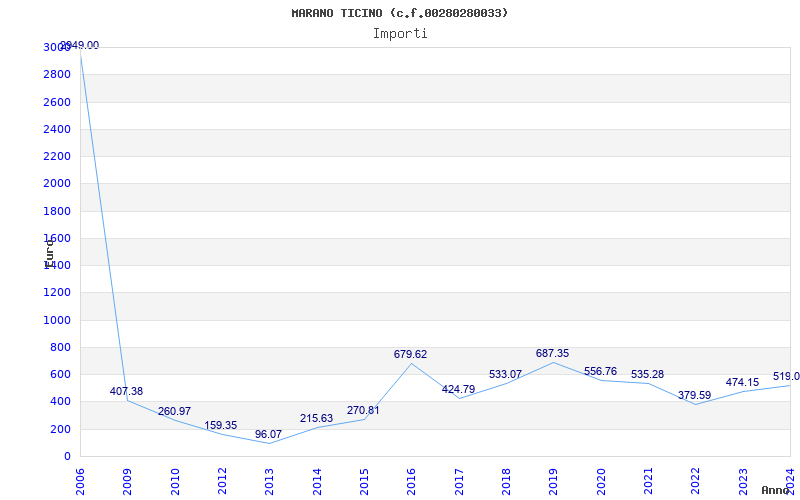Click the 2006 year axis label

80,482
